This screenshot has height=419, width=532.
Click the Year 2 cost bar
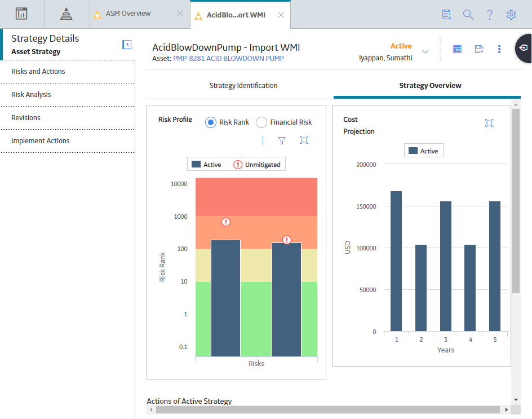421,288
